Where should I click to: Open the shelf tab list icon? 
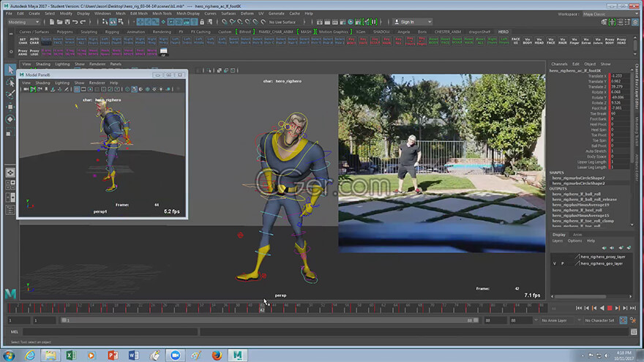(11, 34)
